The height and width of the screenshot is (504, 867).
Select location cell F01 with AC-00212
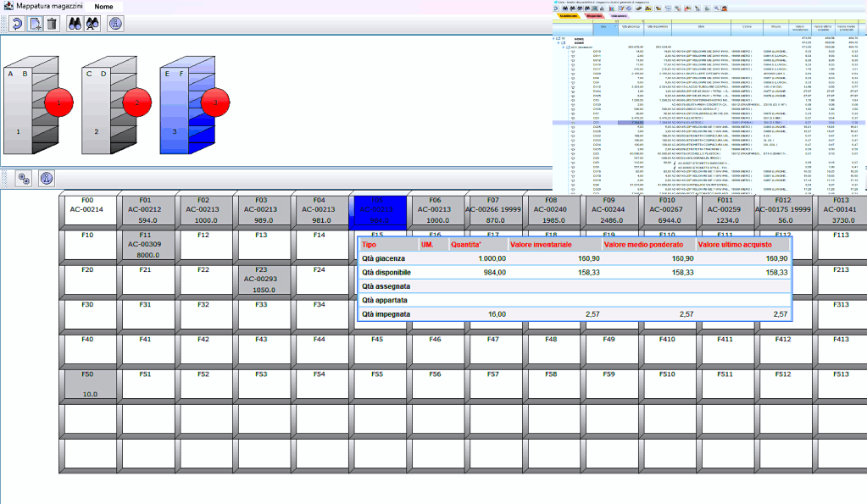click(145, 210)
